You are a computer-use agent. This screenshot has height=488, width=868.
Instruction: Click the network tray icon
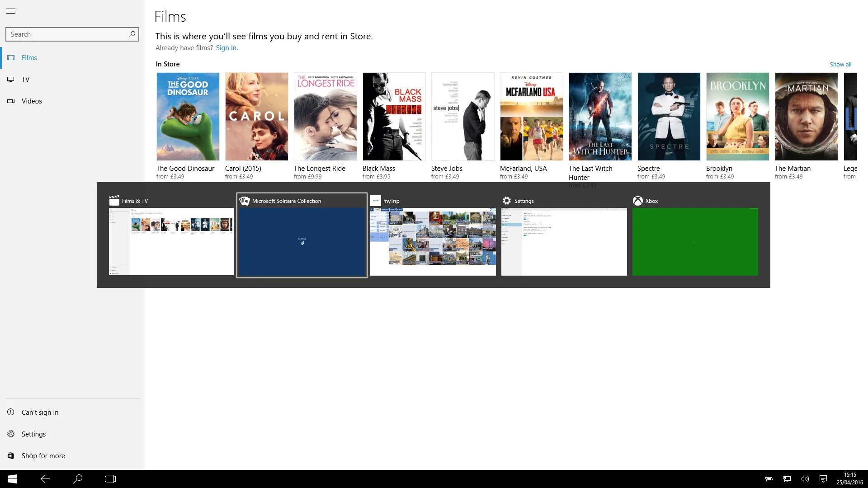coord(787,479)
